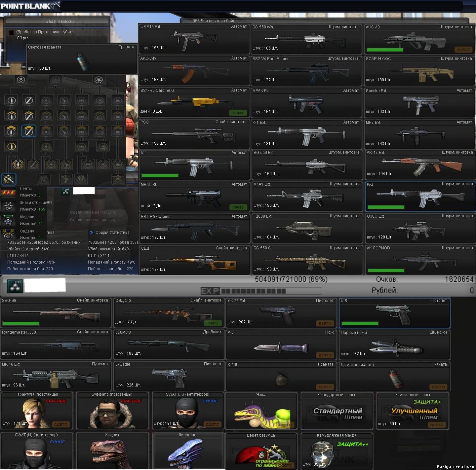Select the Стандартный шлем helmet card

[337, 411]
